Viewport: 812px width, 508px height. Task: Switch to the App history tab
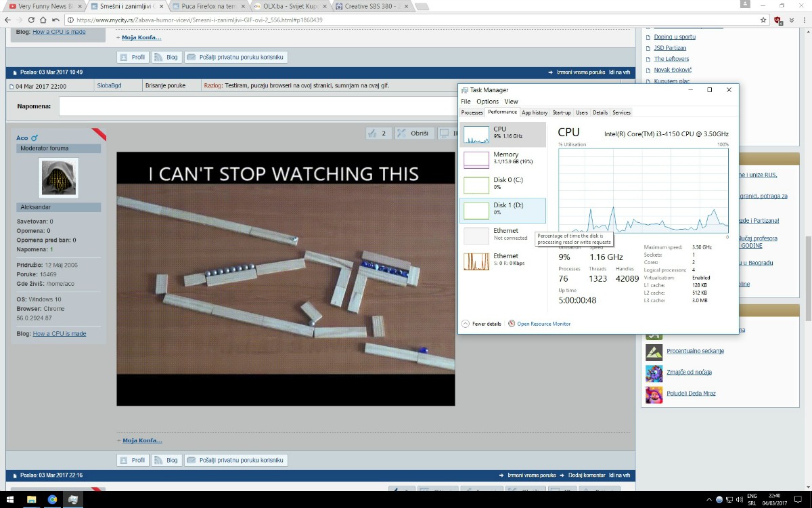(535, 112)
